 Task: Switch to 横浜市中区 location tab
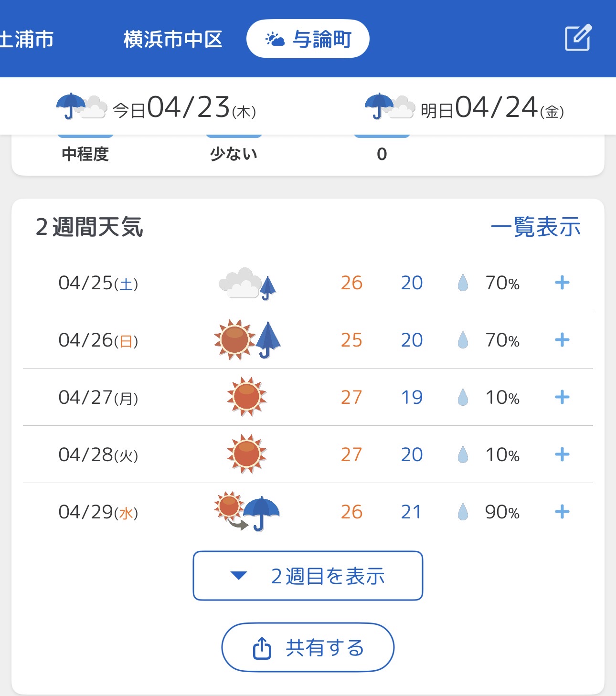coord(173,39)
